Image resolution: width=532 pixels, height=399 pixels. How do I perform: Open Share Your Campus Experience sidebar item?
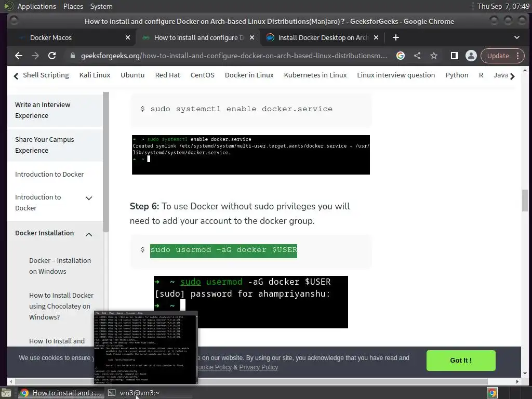(55, 145)
